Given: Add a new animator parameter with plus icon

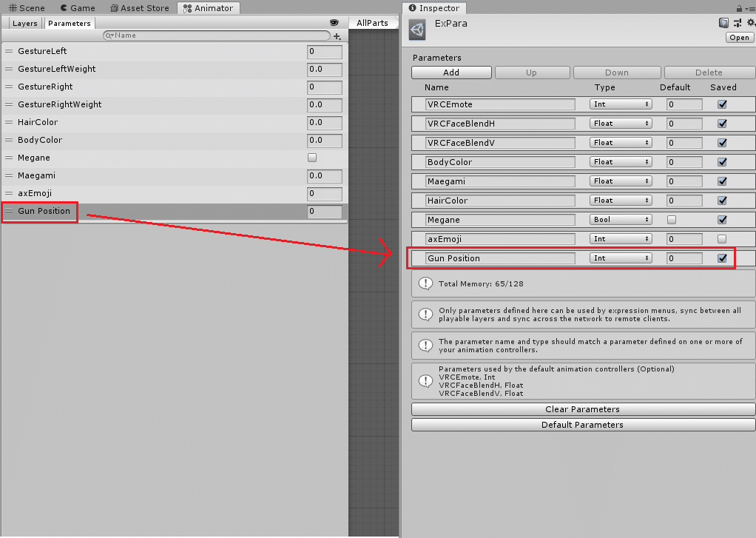Looking at the screenshot, I should coord(337,36).
